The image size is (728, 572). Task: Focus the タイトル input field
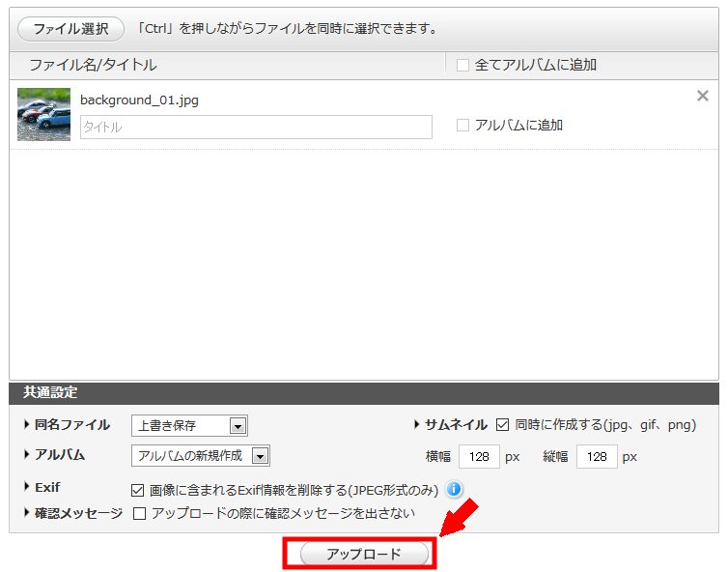click(256, 127)
